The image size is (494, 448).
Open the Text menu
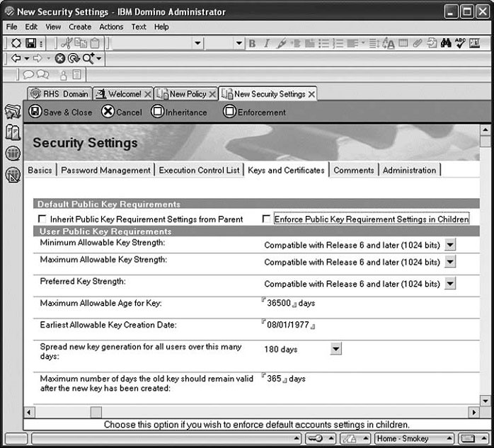(139, 27)
